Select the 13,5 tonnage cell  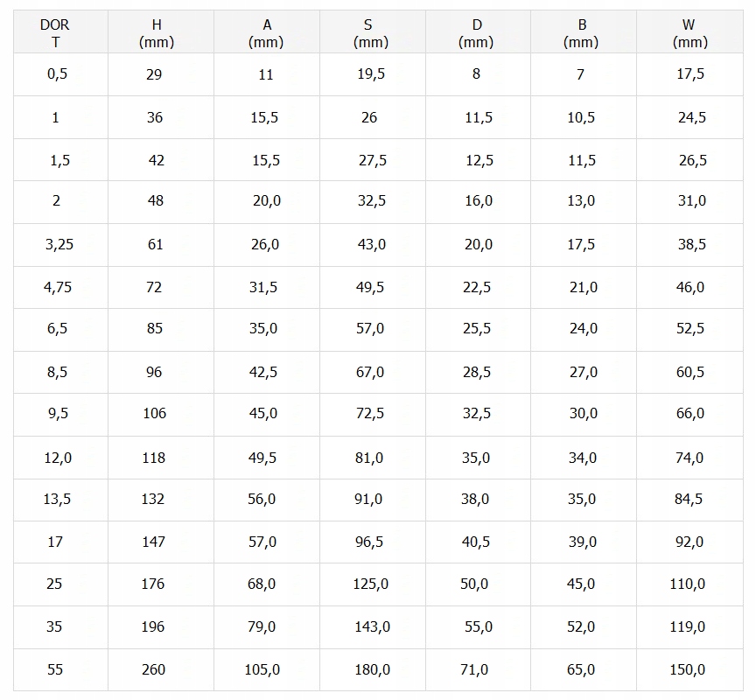click(57, 499)
